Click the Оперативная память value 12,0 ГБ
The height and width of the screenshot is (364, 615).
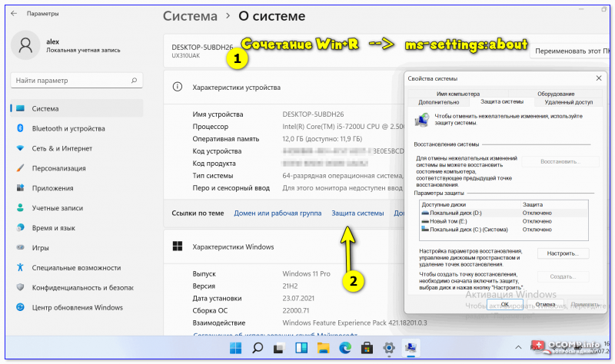click(x=322, y=139)
